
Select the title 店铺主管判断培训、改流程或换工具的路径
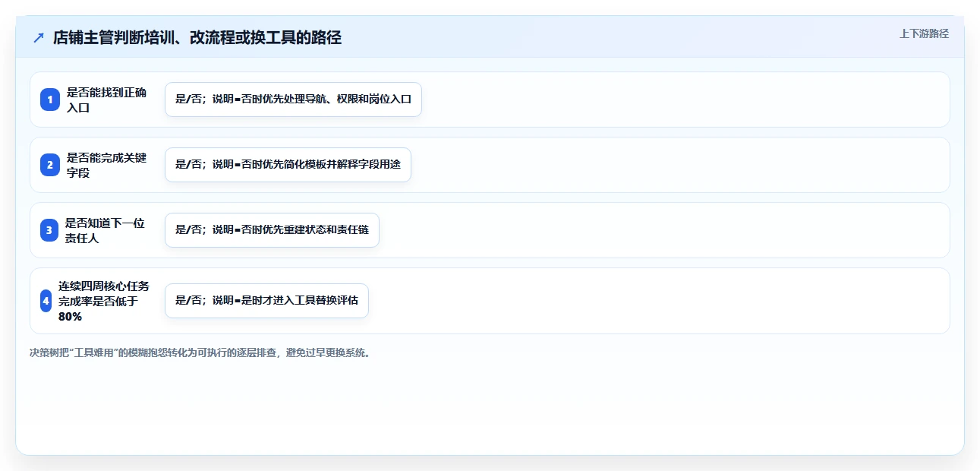tap(197, 38)
